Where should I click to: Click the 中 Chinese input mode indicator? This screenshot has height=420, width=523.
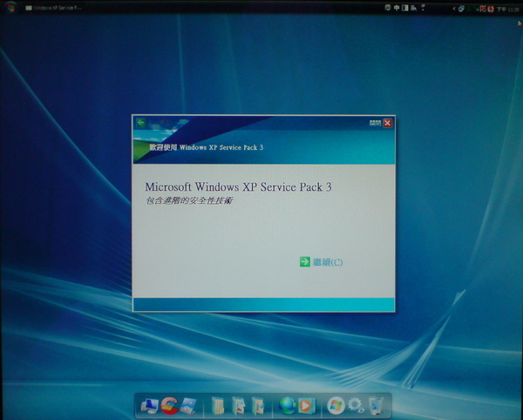[397, 8]
